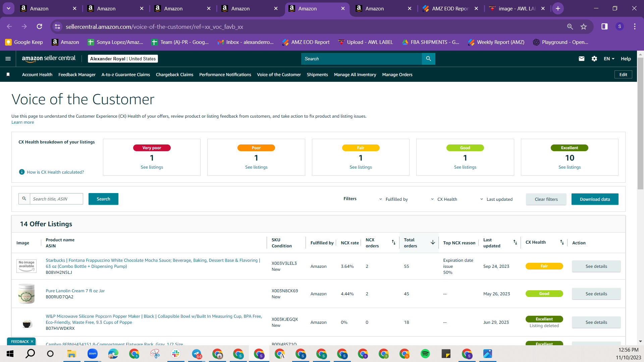Image resolution: width=644 pixels, height=362 pixels.
Task: Open the Chrome profile avatar
Action: pyautogui.click(x=620, y=26)
